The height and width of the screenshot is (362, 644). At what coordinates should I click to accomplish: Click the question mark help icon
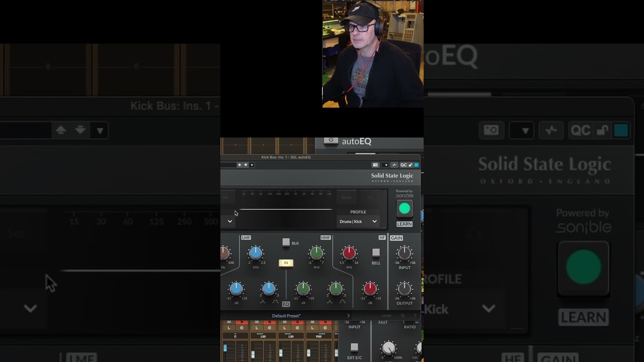(x=415, y=316)
